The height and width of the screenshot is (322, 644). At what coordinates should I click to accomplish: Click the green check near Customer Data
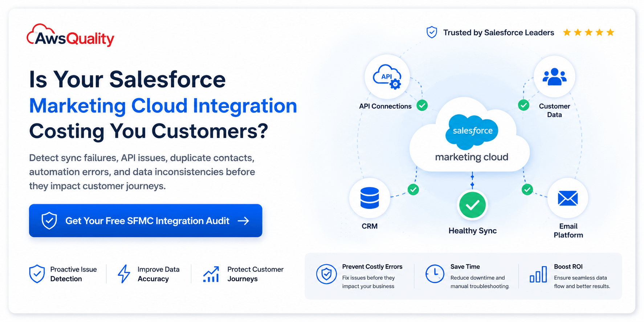click(523, 105)
